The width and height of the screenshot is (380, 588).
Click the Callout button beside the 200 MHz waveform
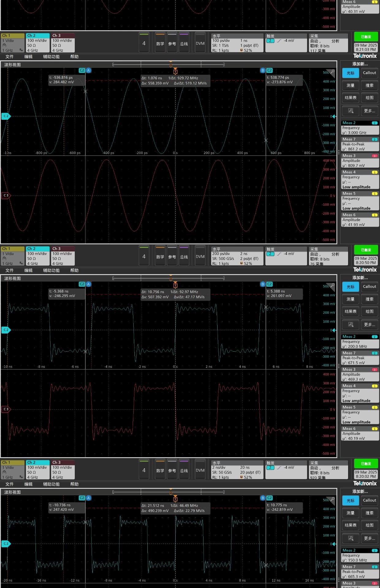(369, 287)
